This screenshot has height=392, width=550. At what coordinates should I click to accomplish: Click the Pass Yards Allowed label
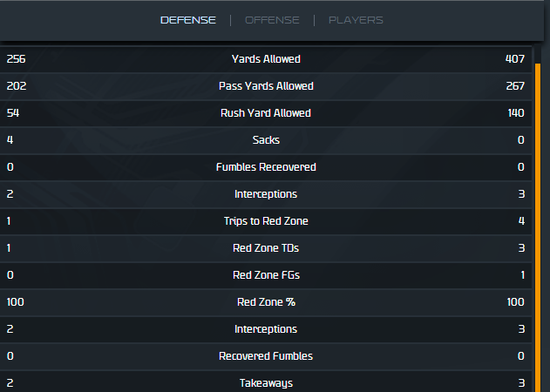coord(266,86)
